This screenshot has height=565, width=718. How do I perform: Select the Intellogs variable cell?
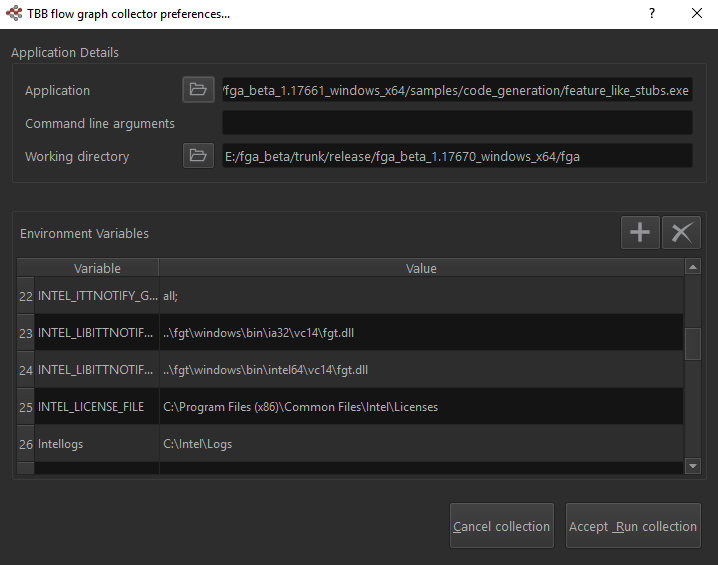(96, 444)
